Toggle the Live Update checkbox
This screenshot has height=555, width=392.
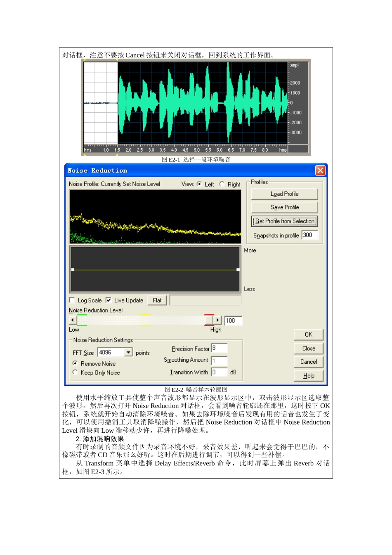[109, 300]
